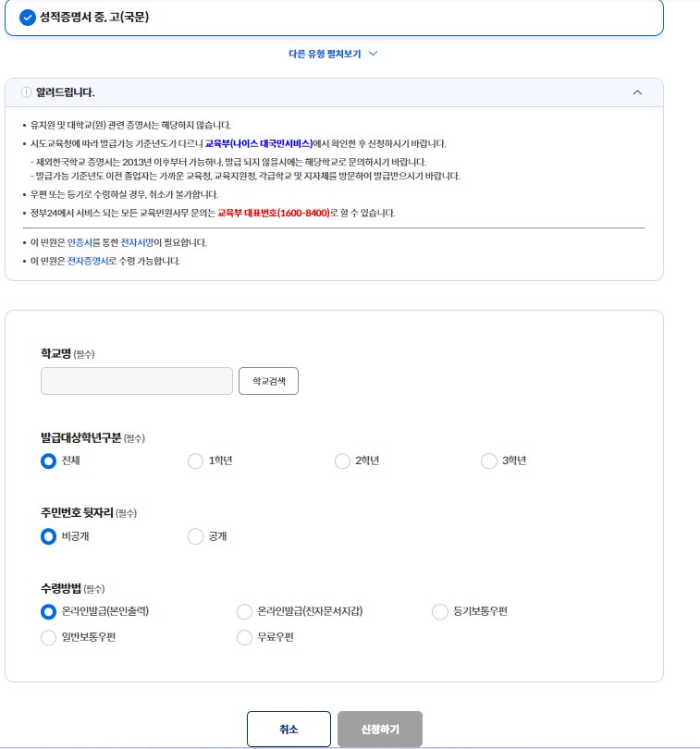Image resolution: width=700 pixels, height=749 pixels.
Task: Click the red 교육부 대표번호(1600-8400) text
Action: click(274, 213)
